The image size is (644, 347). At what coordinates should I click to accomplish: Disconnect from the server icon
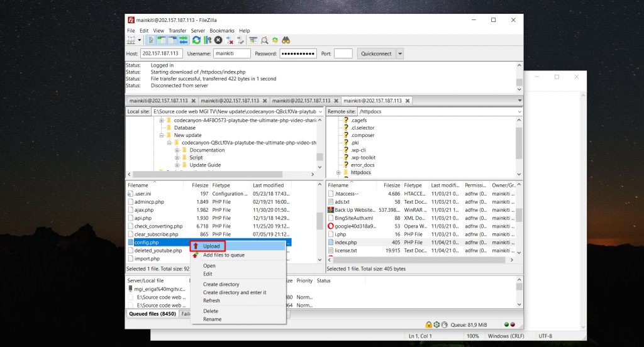[230, 40]
